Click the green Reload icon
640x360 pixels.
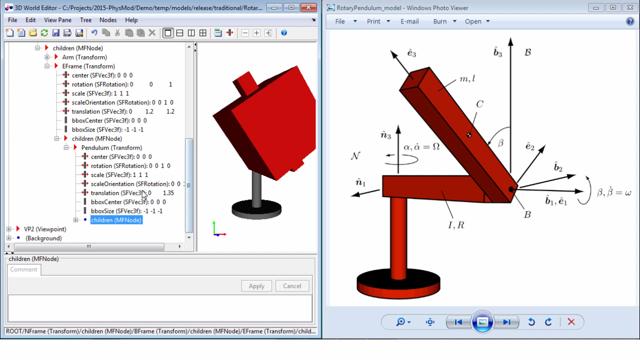click(x=44, y=33)
